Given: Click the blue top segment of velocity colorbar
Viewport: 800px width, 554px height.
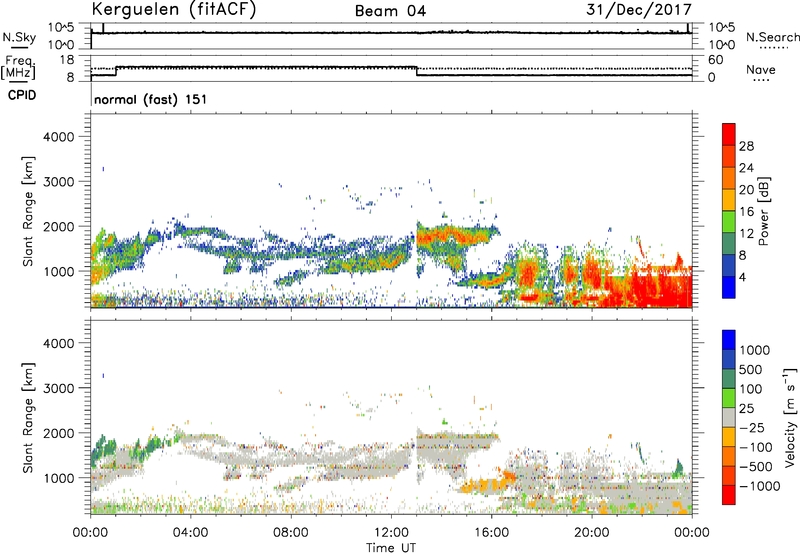Looking at the screenshot, I should pos(729,340).
